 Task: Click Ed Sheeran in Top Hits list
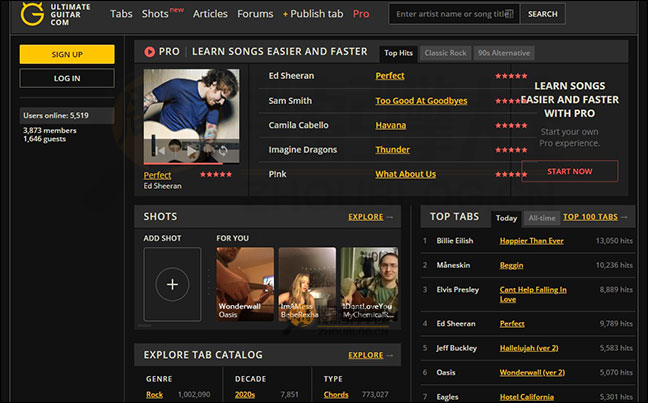pyautogui.click(x=291, y=76)
